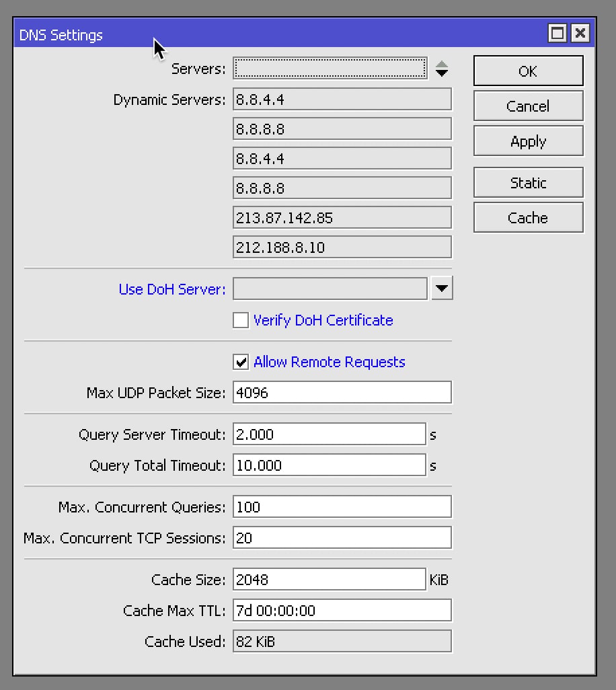The image size is (616, 690).
Task: Click the Use DoH Server field
Action: pos(330,289)
